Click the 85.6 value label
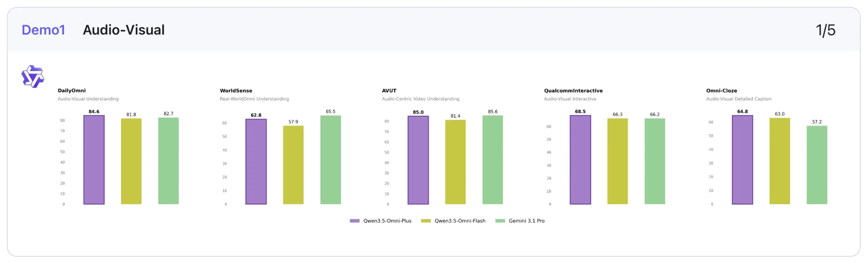Screen dimensions: 868x263 493,111
